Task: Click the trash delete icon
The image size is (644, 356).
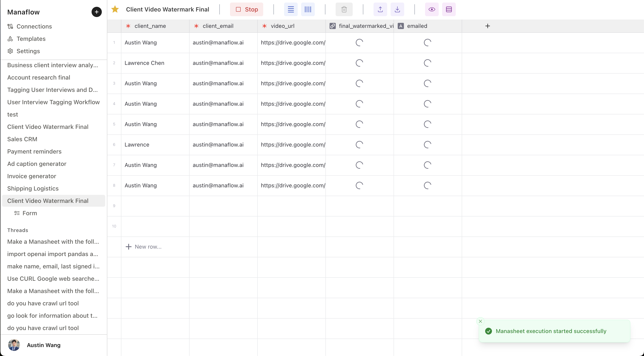Action: [x=344, y=9]
